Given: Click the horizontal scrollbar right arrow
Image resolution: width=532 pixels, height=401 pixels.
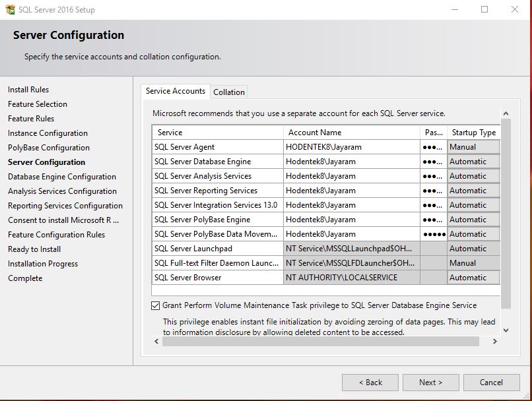Looking at the screenshot, I should (x=496, y=342).
